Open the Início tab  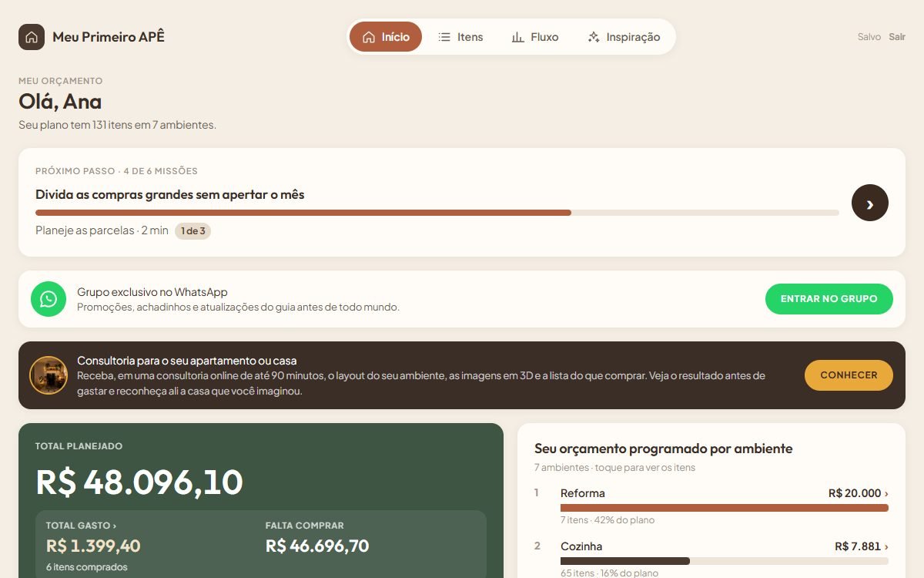[x=386, y=37]
